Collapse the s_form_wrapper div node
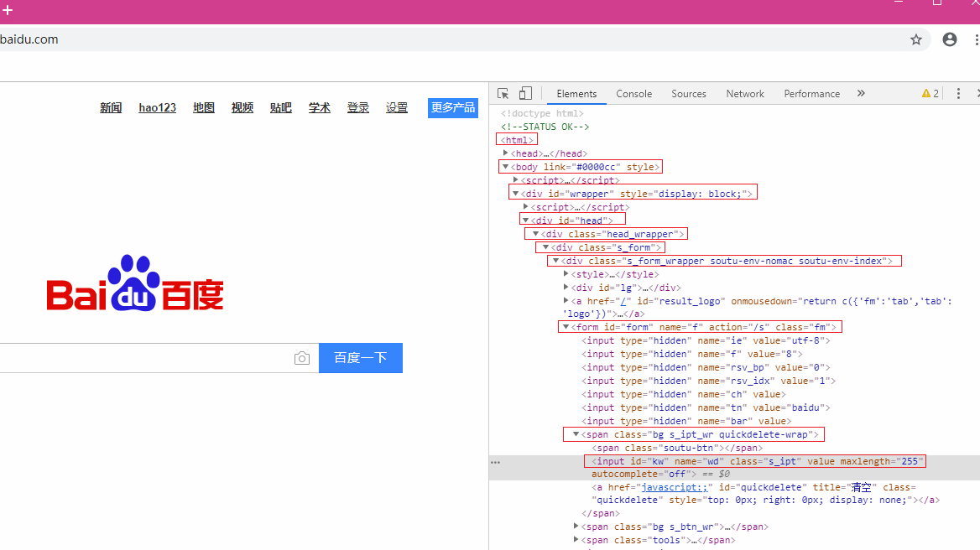The width and height of the screenshot is (980, 550). coord(555,261)
